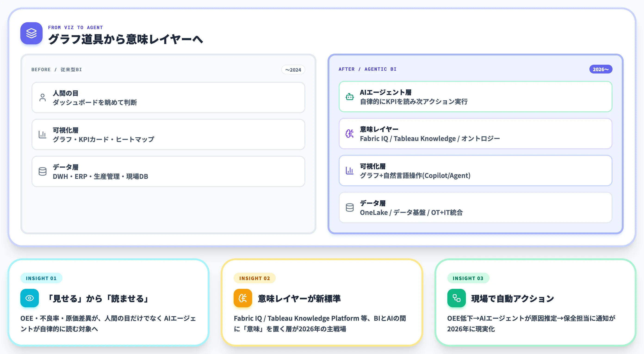
Task: Click the FROM VIZ TO AGENT label
Action: (75, 27)
